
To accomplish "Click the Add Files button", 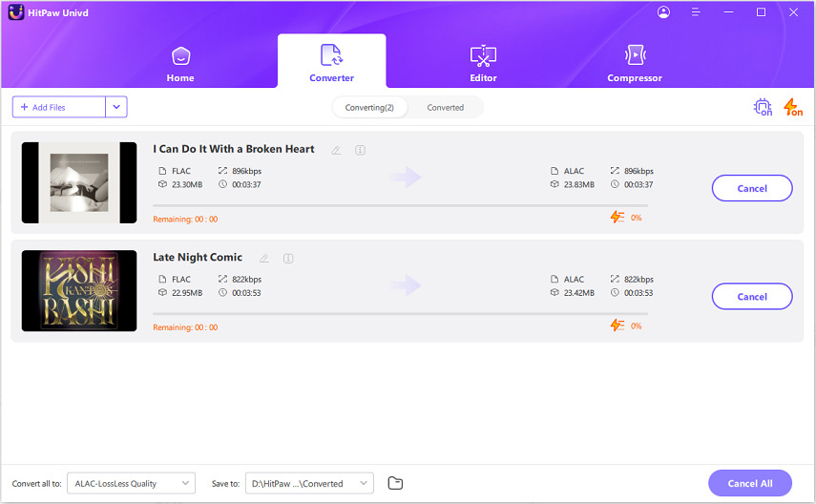I will click(x=59, y=107).
